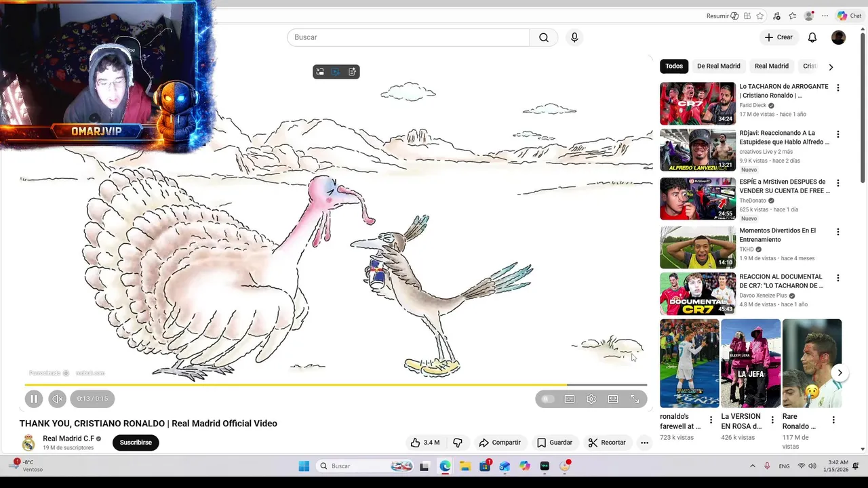Open options for RDjavi video
This screenshot has width=868, height=488.
pos(838,134)
